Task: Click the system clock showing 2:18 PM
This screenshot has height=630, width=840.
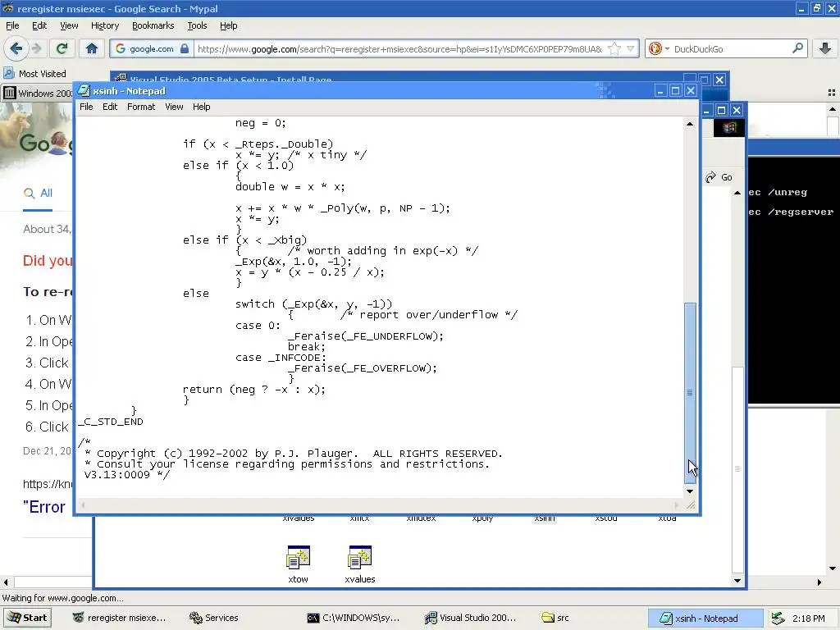Action: (x=808, y=619)
